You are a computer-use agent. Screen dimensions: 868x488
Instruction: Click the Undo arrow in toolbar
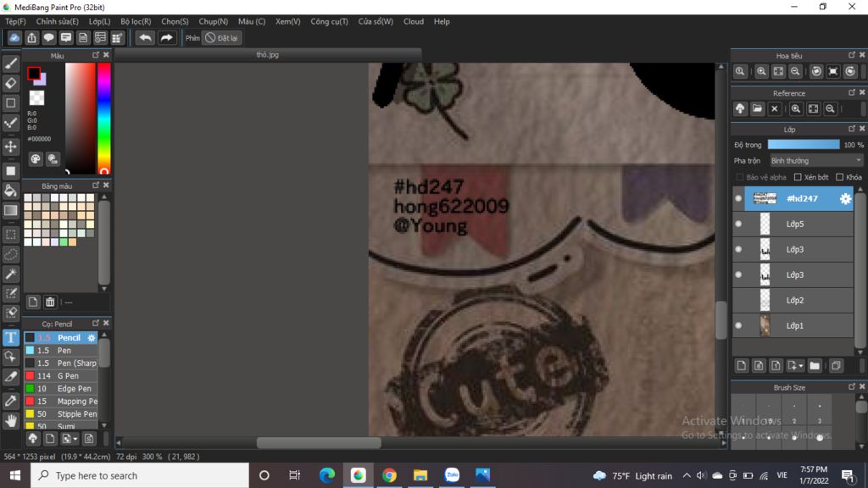(145, 37)
